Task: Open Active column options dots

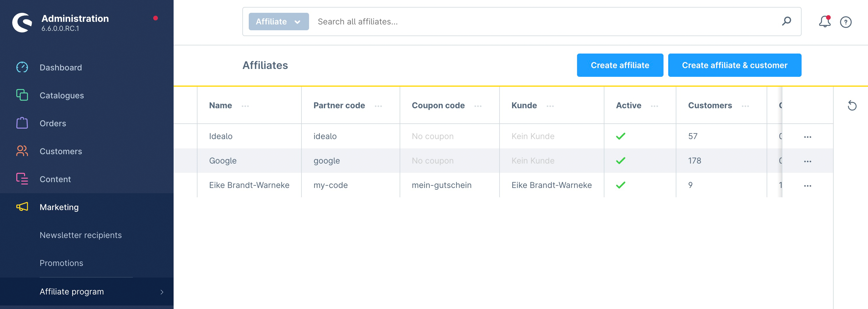Action: point(654,106)
